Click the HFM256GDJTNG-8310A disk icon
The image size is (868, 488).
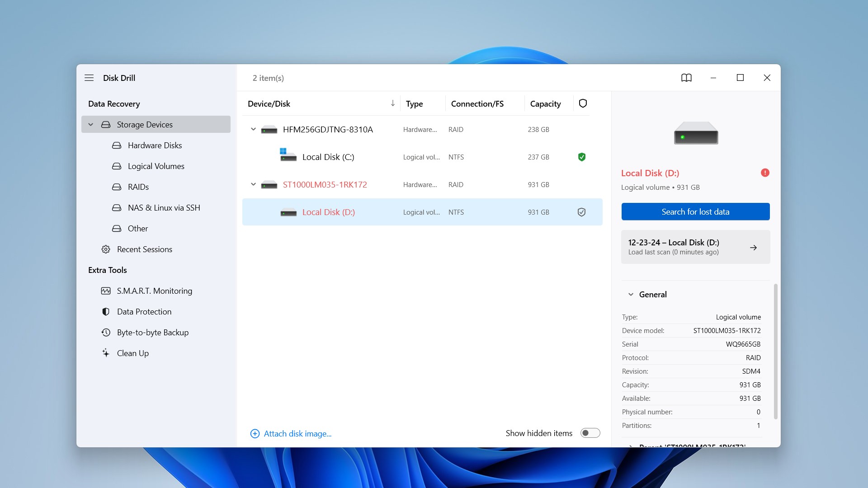tap(269, 130)
